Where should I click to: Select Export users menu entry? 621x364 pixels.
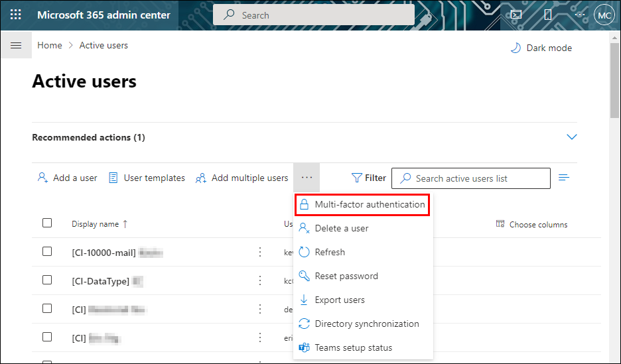click(363, 300)
